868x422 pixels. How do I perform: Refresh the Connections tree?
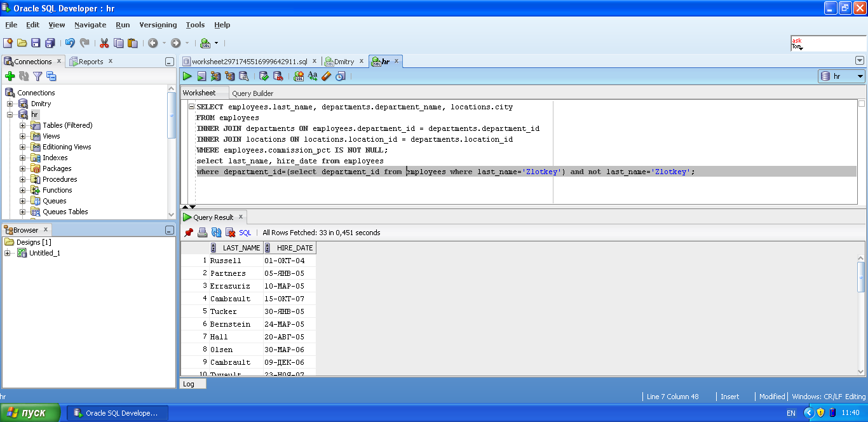[x=24, y=76]
